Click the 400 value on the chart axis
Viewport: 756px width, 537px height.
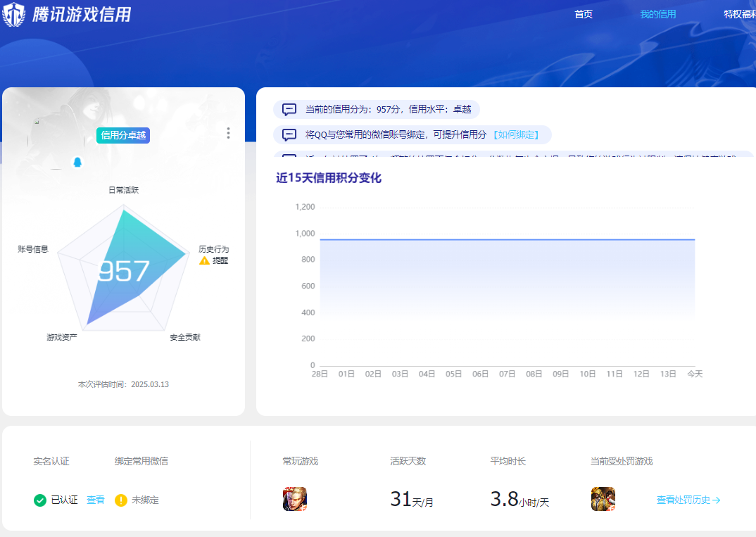point(308,312)
